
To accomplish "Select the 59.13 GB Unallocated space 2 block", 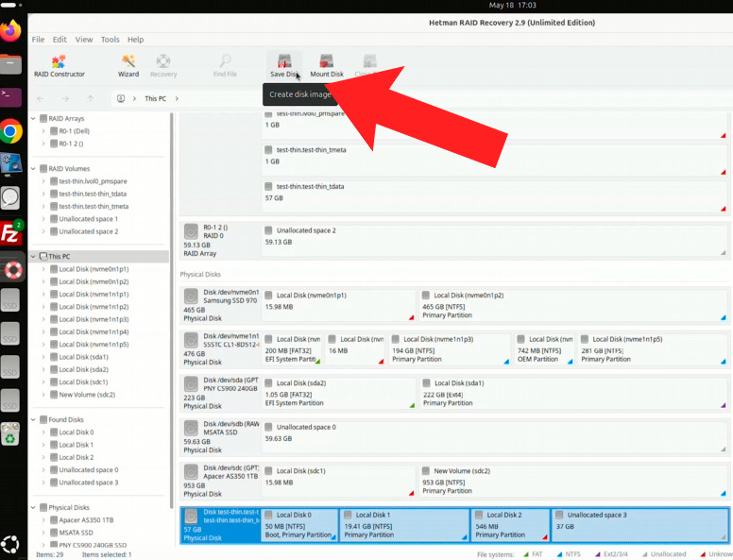I will [495, 241].
